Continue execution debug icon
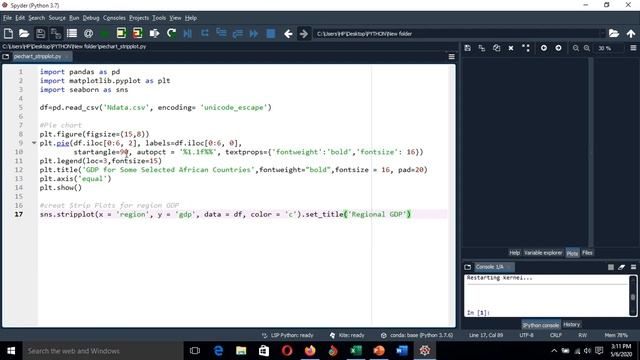This screenshot has width=640, height=360. 253,33
